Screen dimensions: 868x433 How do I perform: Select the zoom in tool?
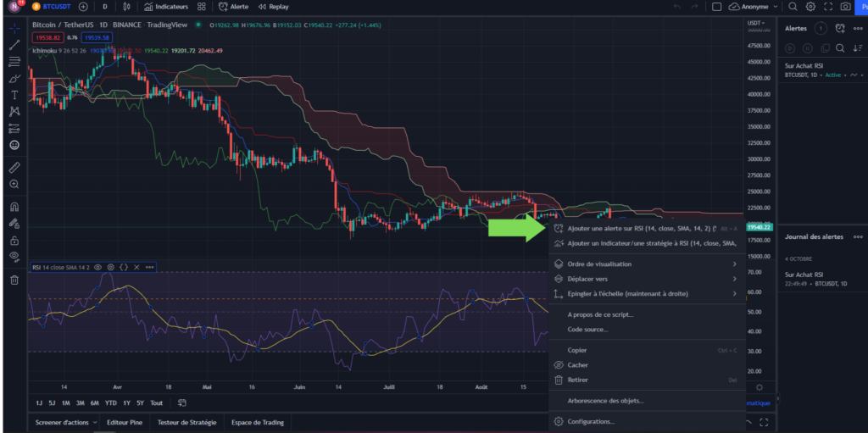click(x=14, y=184)
